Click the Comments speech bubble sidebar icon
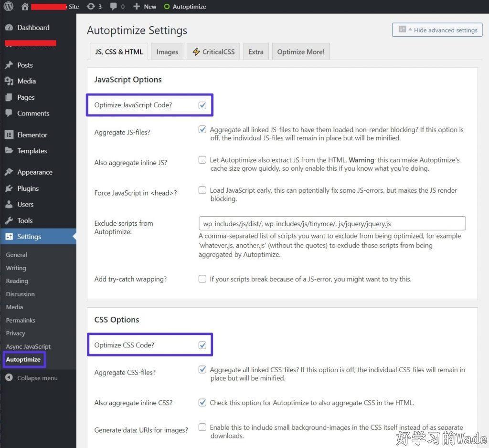 [x=9, y=113]
